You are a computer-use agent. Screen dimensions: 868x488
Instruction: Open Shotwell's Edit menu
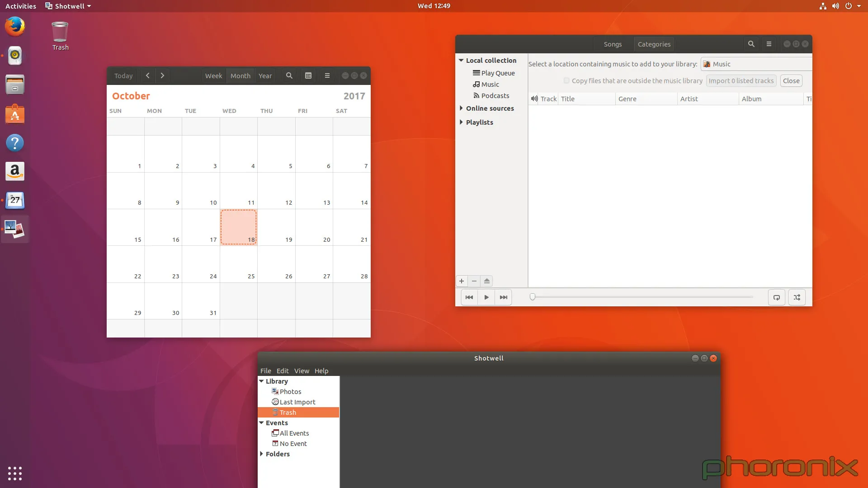click(283, 371)
